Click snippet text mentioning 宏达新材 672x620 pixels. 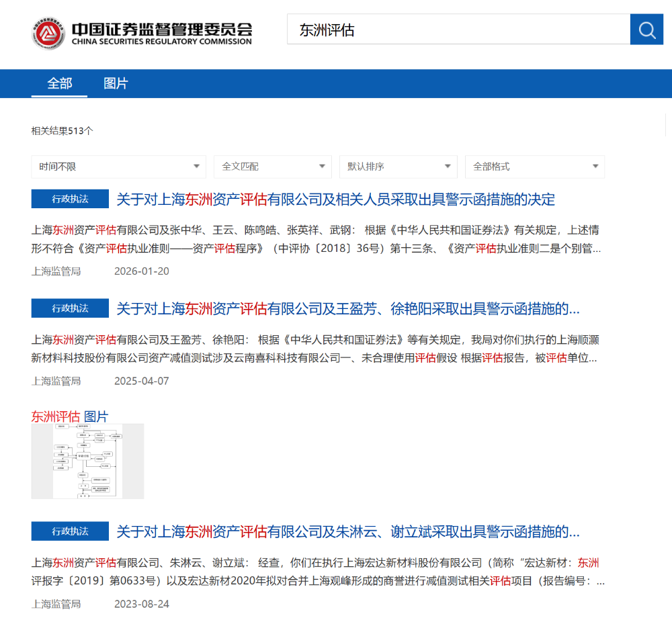pyautogui.click(x=318, y=572)
